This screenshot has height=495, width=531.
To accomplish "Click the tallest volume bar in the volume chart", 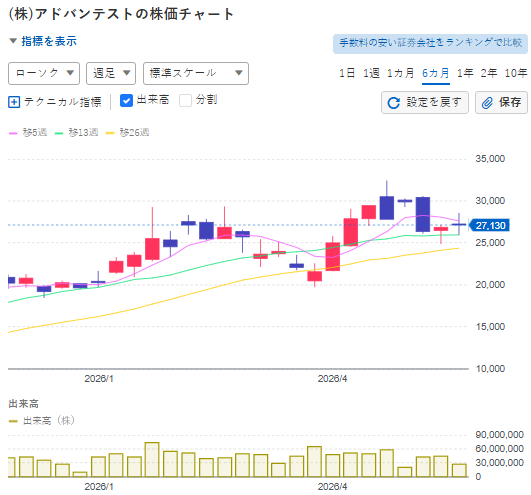I will (152, 459).
